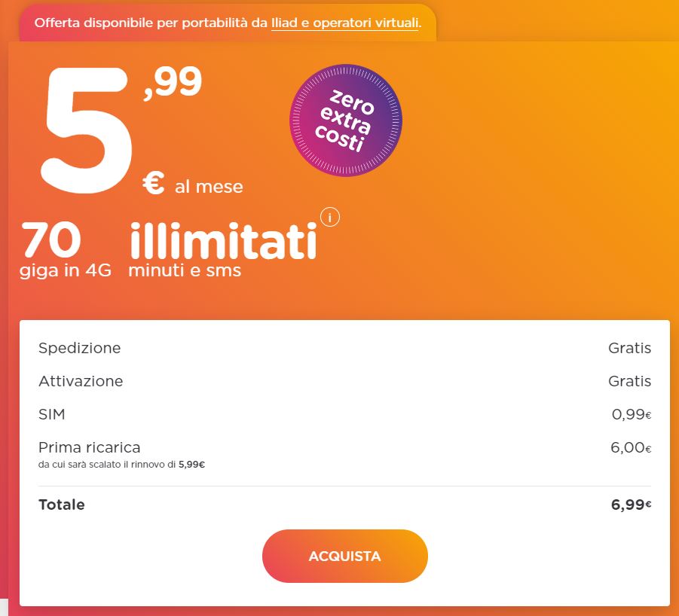Screen dimensions: 679x616
Task: Click the large euro symbol
Action: click(x=154, y=182)
